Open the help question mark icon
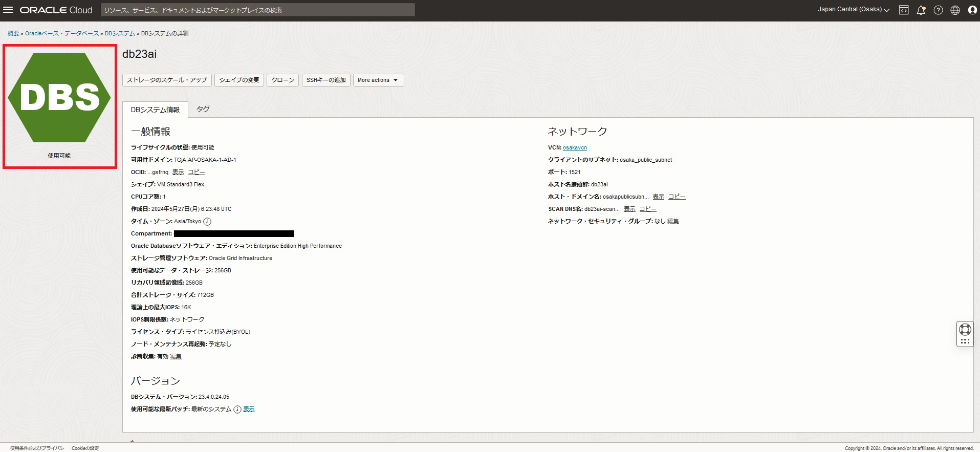Image resolution: width=980 pixels, height=452 pixels. [938, 10]
